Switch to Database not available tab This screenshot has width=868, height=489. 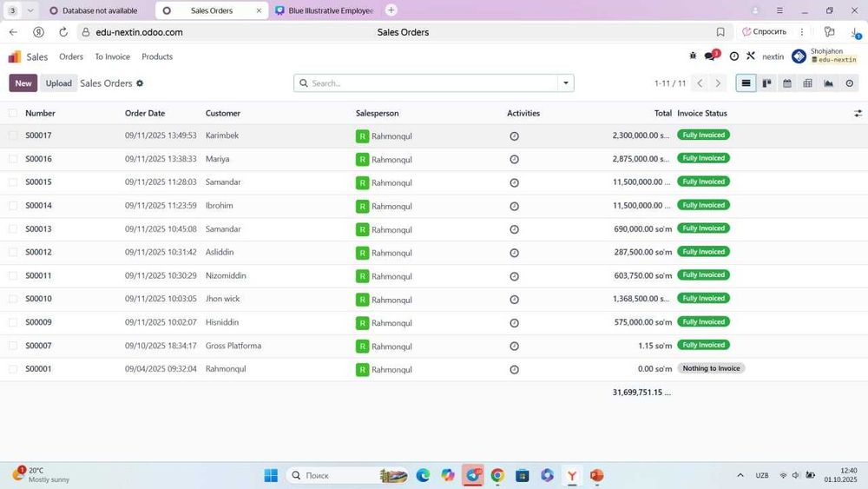94,10
